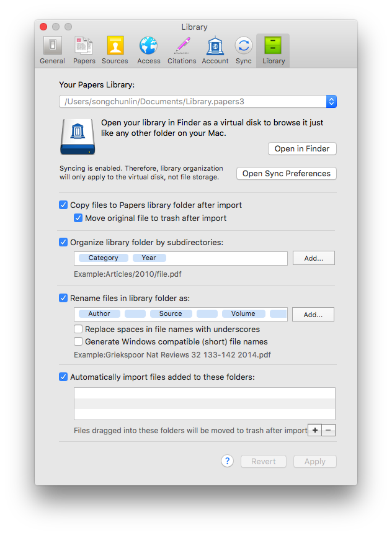Screen dimensions: 392x535
Task: Select the Year token
Action: 149,258
